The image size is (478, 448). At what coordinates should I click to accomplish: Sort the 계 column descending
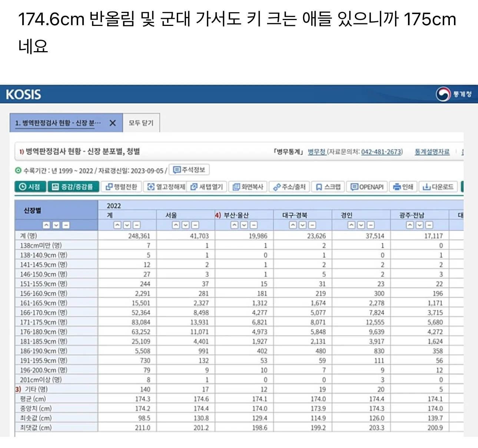(x=126, y=225)
